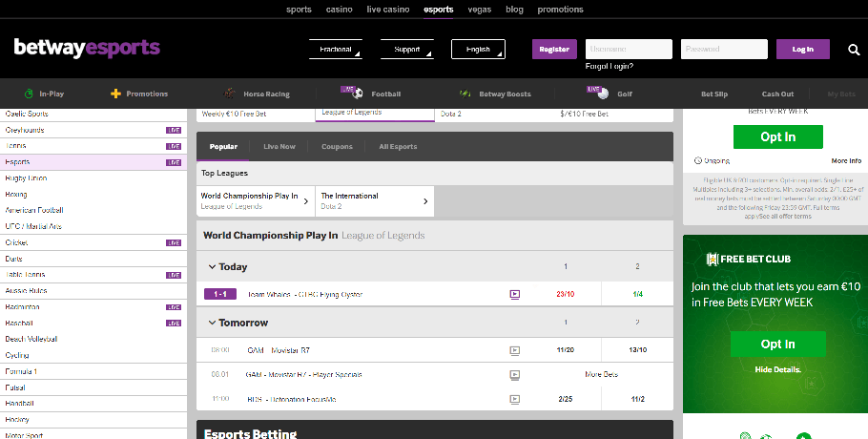Click the search magnifier icon

pyautogui.click(x=854, y=50)
